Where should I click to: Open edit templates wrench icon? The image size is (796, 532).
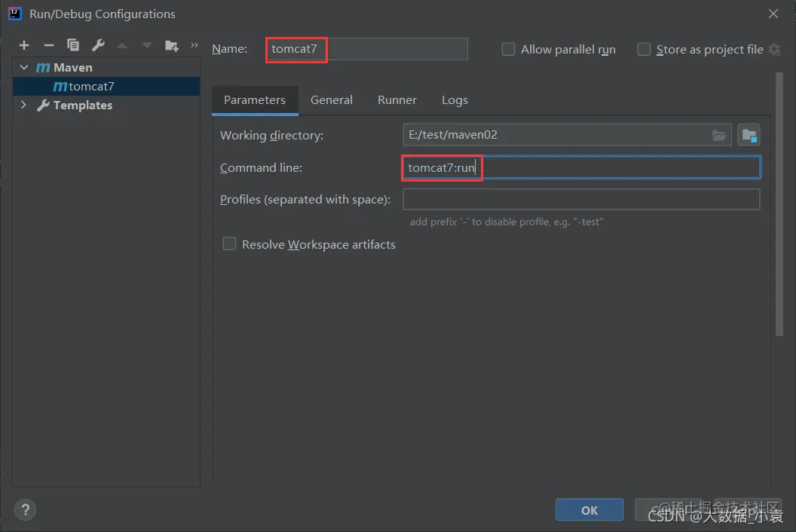(x=98, y=45)
